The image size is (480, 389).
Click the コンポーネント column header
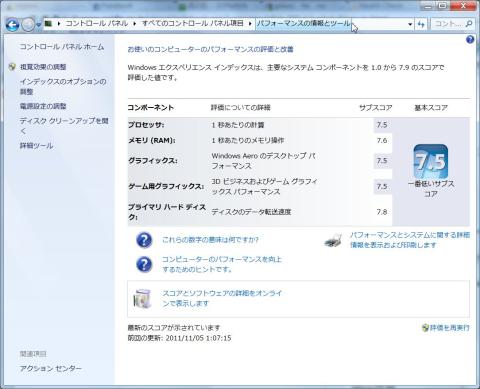tap(151, 108)
